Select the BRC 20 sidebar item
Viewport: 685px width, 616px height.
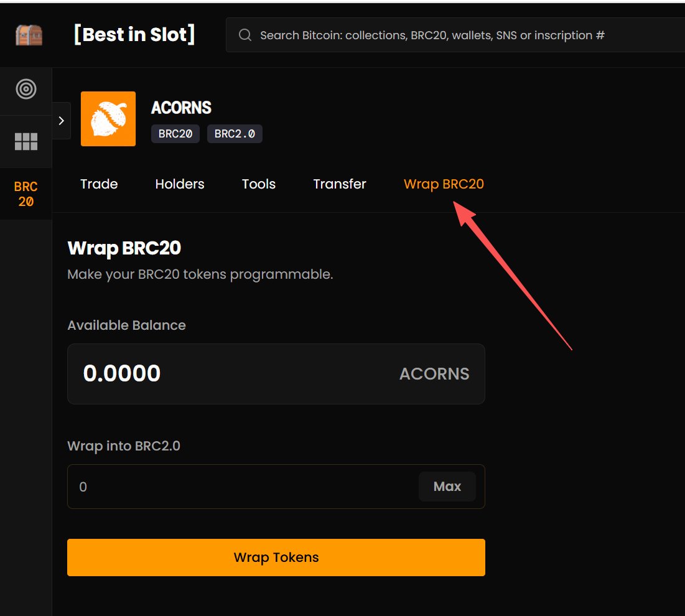click(26, 194)
